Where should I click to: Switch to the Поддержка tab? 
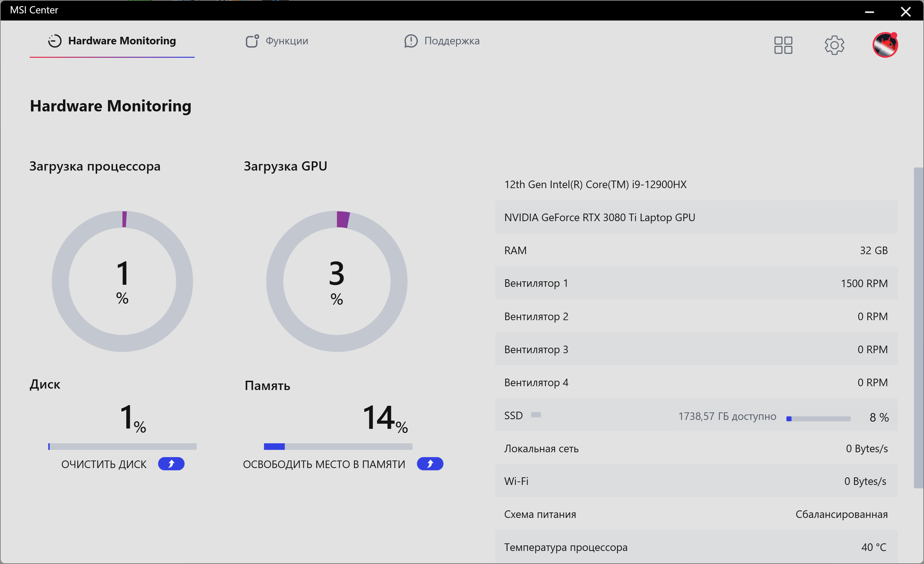[x=452, y=41]
